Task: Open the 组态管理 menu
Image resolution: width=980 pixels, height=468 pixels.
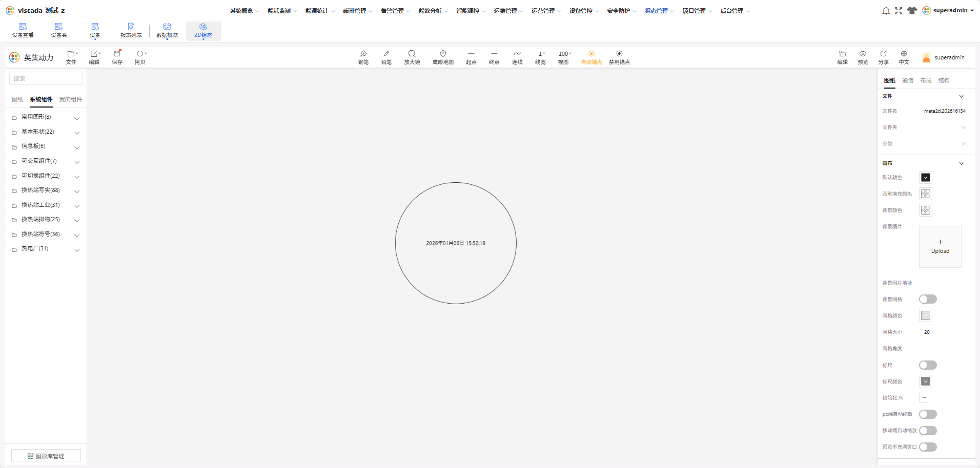Action: pyautogui.click(x=659, y=11)
